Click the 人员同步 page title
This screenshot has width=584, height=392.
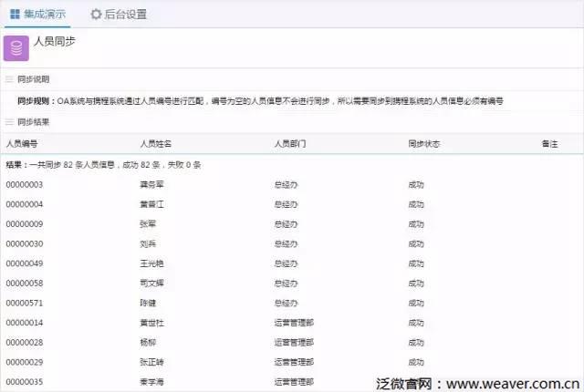coord(55,41)
